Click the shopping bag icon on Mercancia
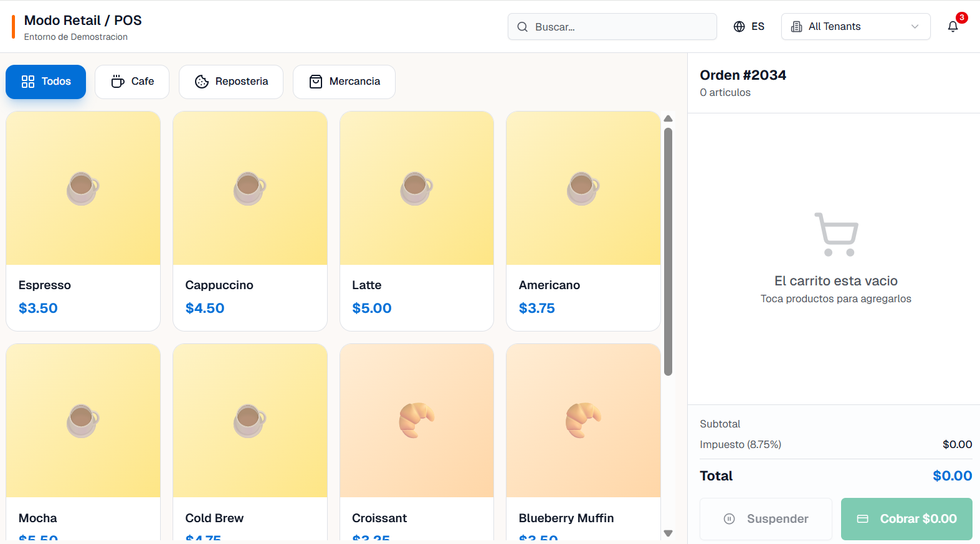The width and height of the screenshot is (980, 544). [x=316, y=82]
